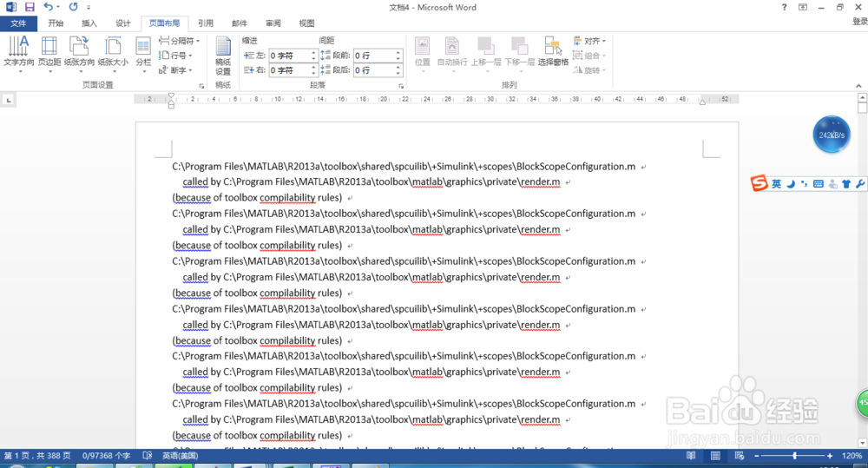Switch to Print Layout view
Viewport: 868px width, 468px height.
click(x=715, y=455)
